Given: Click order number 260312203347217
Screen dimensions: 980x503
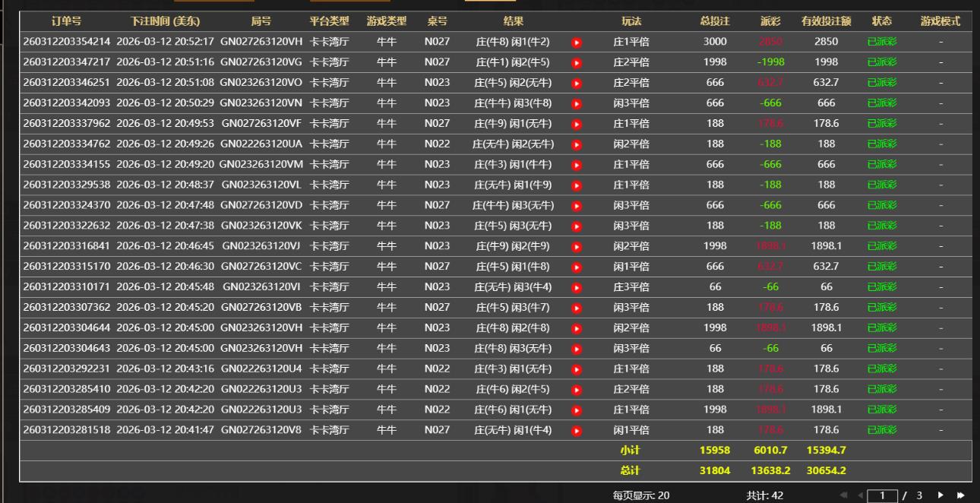Looking at the screenshot, I should coord(66,62).
